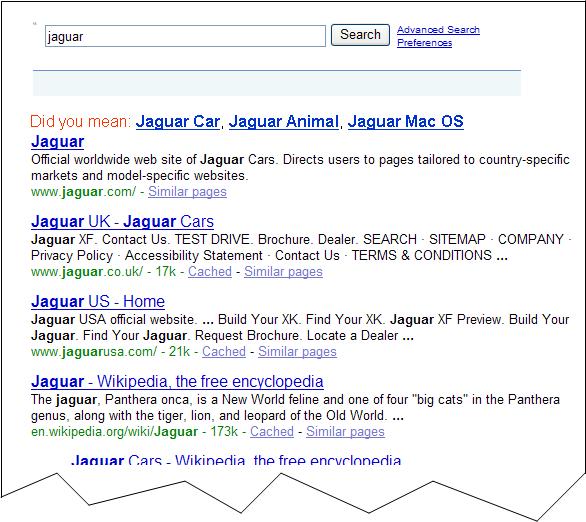Viewport: 586px width, 522px height.
Task: Open the "Jaguar Cars - Wikipedia" indented result
Action: [236, 459]
